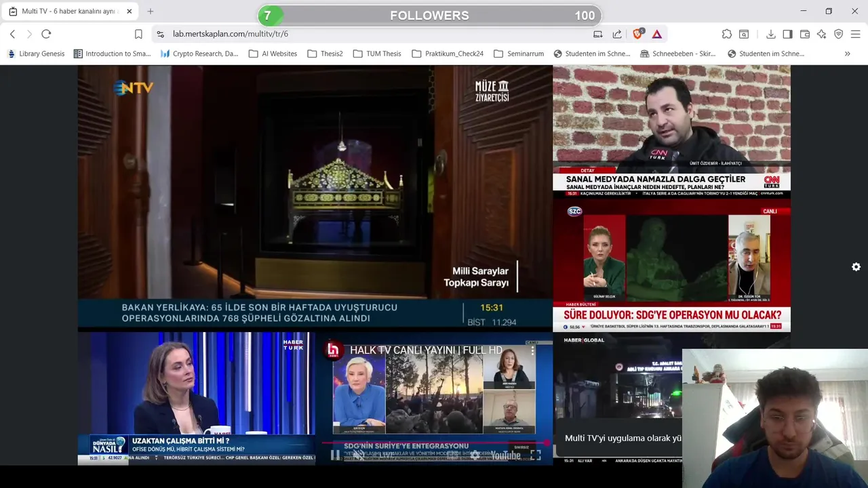868x488 pixels.
Task: Open the Thesis2 bookmark folder
Action: [x=325, y=54]
